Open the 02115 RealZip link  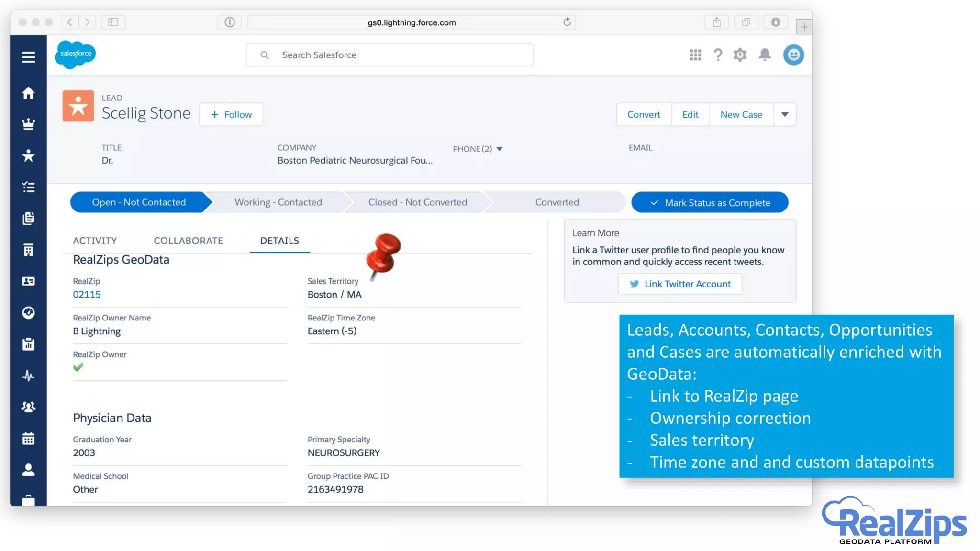click(x=87, y=294)
